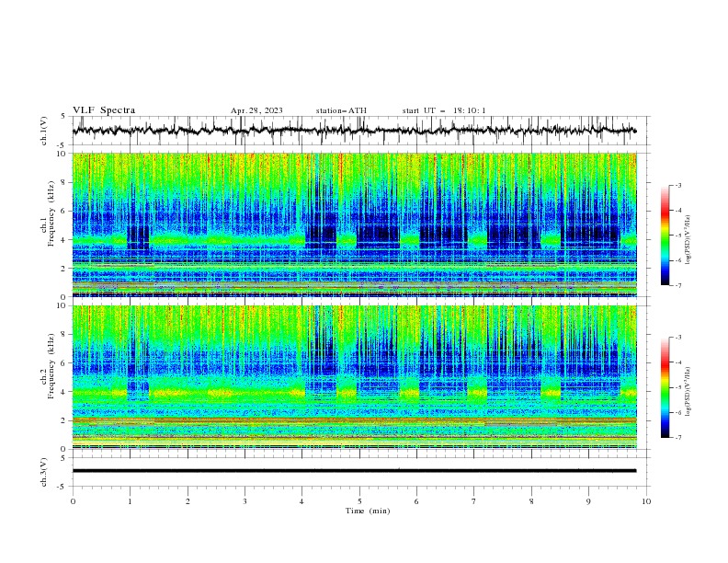Click time axis tick label '1'
The image size is (728, 563).
tap(130, 501)
